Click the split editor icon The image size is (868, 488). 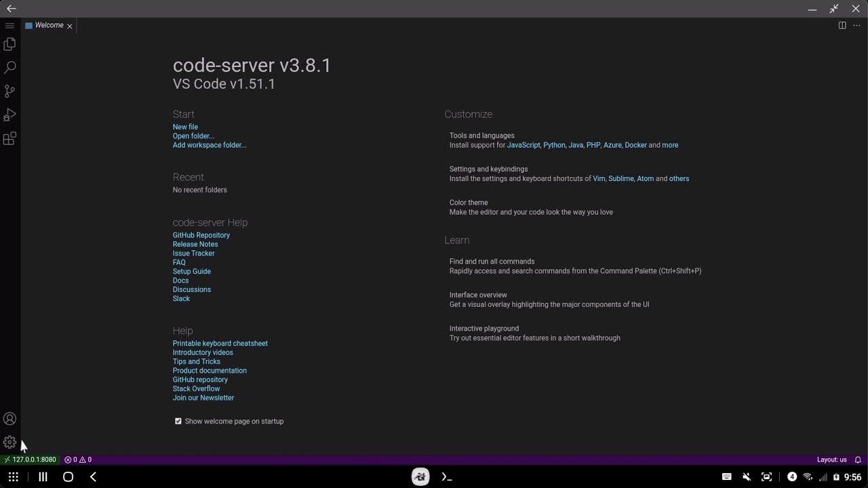[842, 26]
